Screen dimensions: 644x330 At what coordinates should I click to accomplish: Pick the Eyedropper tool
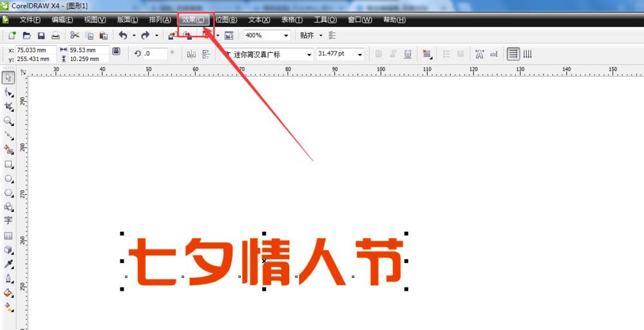pyautogui.click(x=8, y=264)
